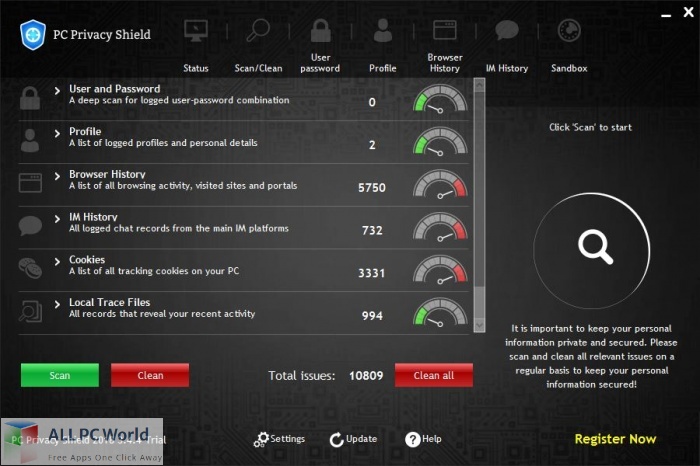This screenshot has height=466, width=700.
Task: Expand the Local Trace Files chevron
Action: (57, 304)
